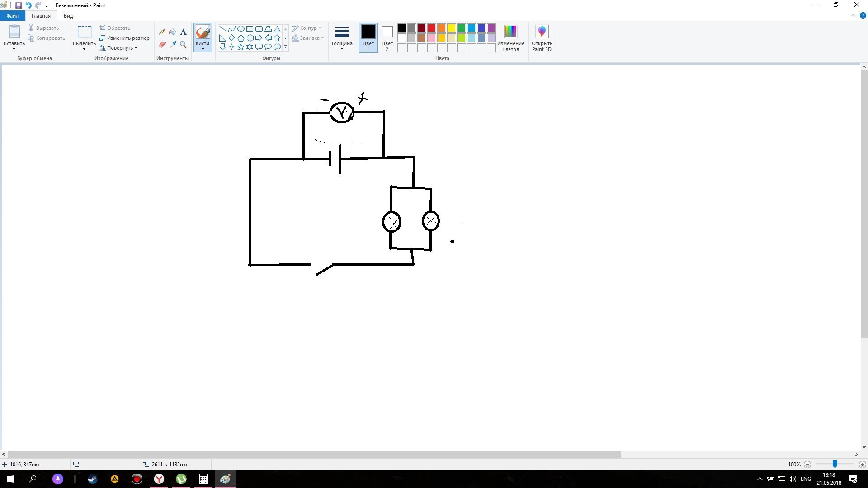
Task: Select the Pencil tool
Action: coord(162,32)
